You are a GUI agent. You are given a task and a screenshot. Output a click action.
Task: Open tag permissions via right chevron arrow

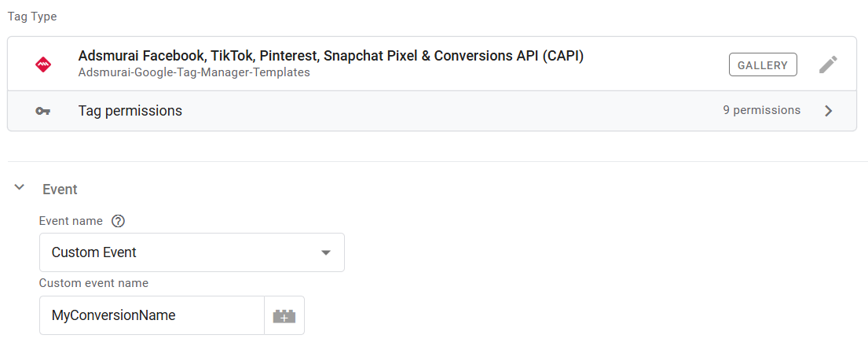pos(828,111)
